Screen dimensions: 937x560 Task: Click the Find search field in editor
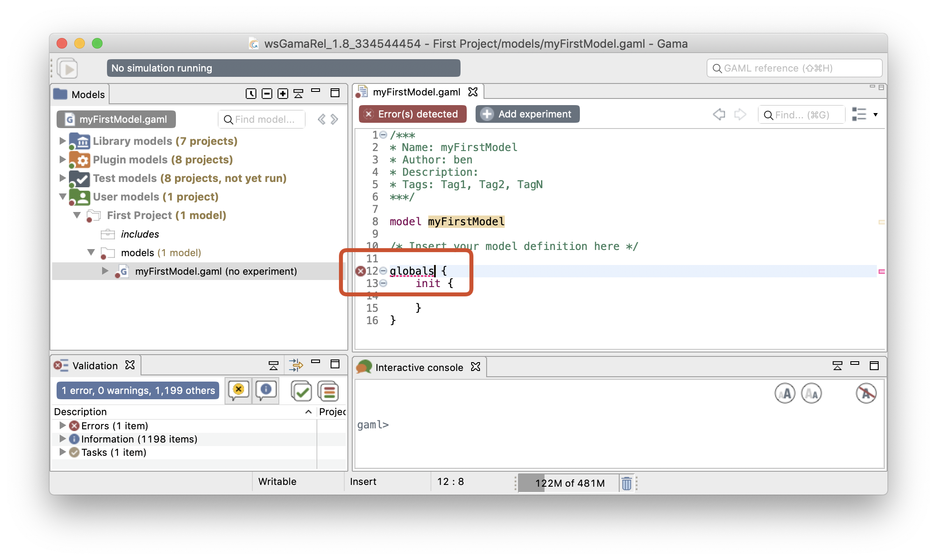800,115
